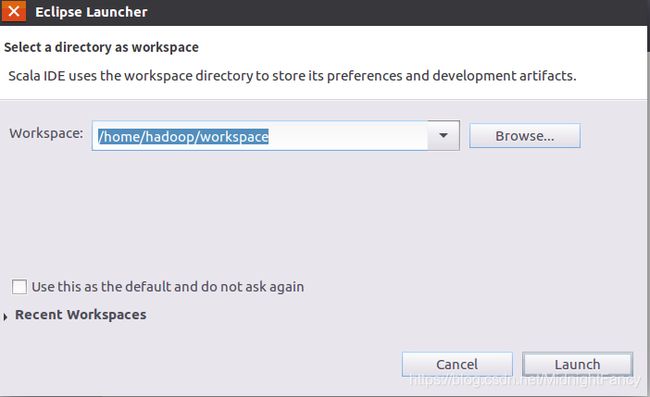Click the word 'Launch' on the default button
The width and height of the screenshot is (650, 397).
click(577, 364)
